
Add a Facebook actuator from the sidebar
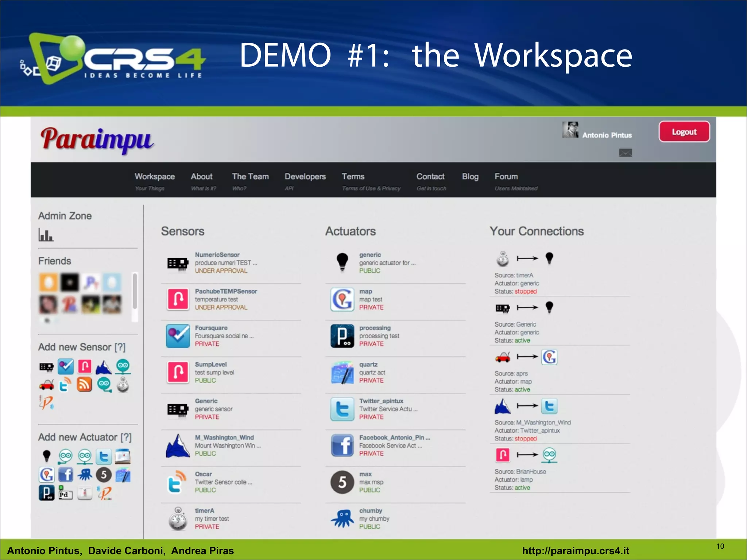coord(66,475)
